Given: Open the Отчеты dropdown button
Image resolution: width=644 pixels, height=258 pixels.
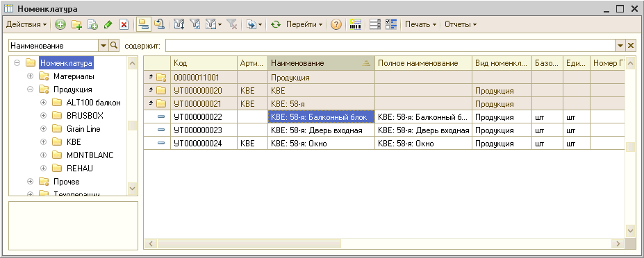Looking at the screenshot, I should 461,24.
